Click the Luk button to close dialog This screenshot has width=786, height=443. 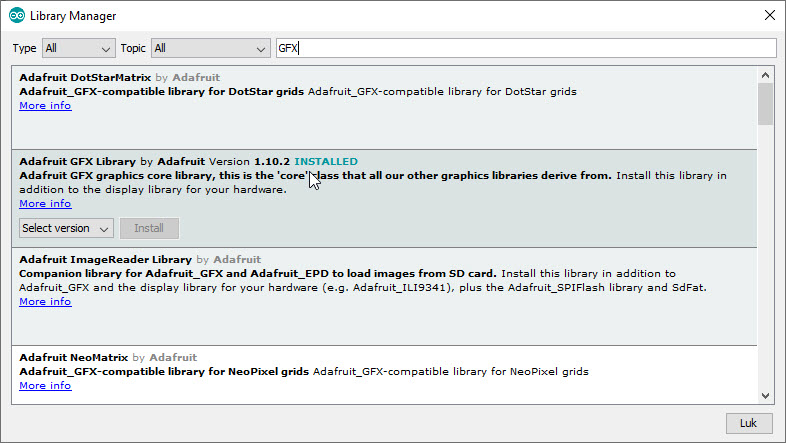point(748,423)
